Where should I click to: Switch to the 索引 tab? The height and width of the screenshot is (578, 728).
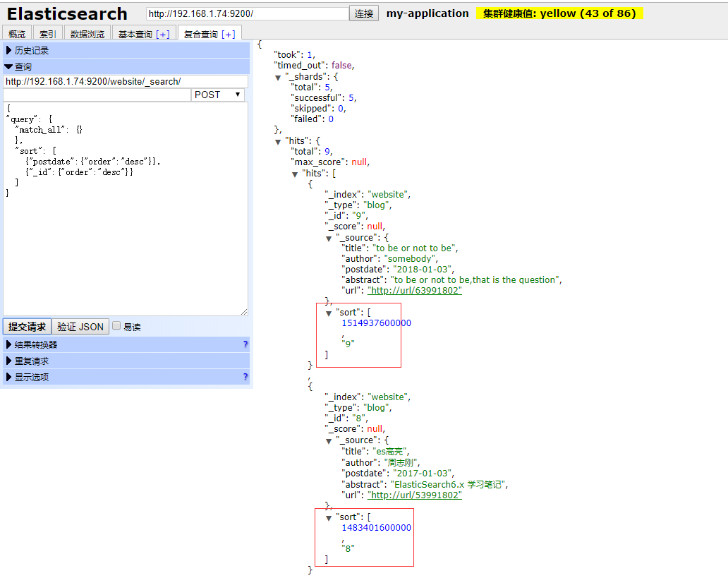coord(48,33)
